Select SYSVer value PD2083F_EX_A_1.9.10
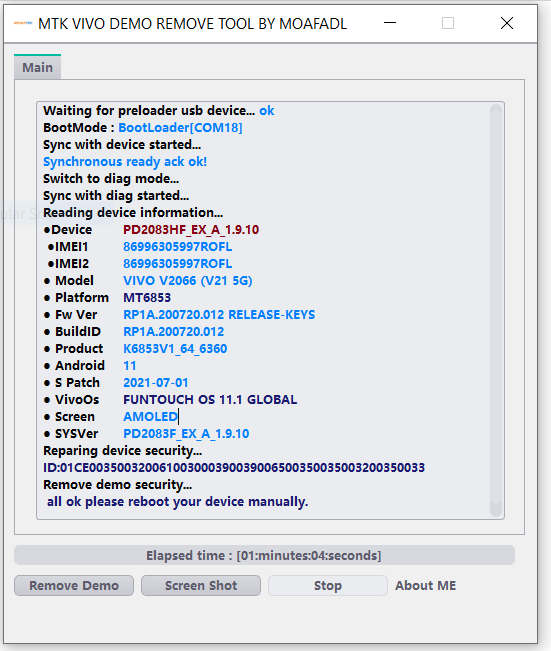The height and width of the screenshot is (651, 551). pyautogui.click(x=186, y=434)
